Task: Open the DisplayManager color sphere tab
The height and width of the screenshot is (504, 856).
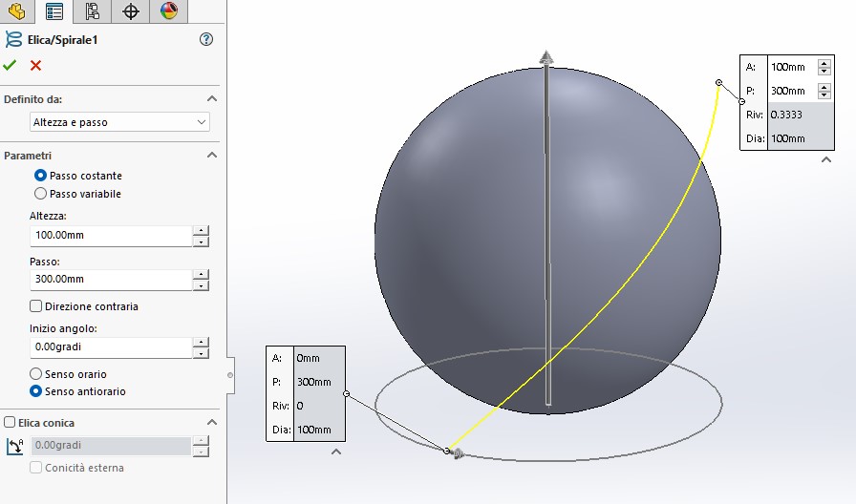Action: [168, 11]
